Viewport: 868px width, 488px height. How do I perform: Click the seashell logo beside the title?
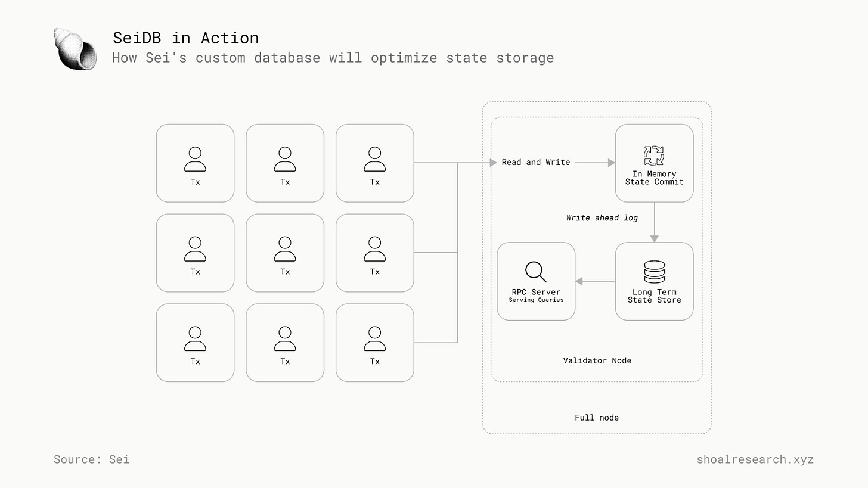pos(75,49)
